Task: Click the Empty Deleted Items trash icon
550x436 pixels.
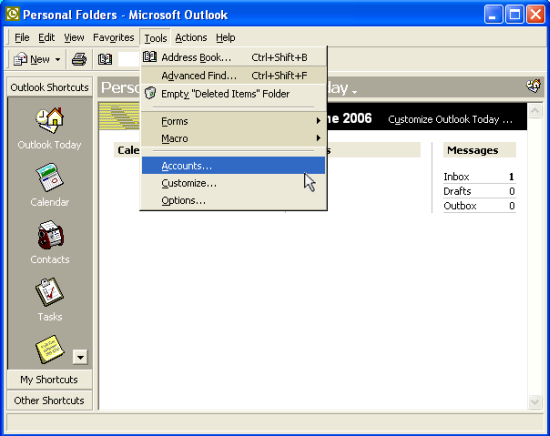Action: (x=150, y=93)
